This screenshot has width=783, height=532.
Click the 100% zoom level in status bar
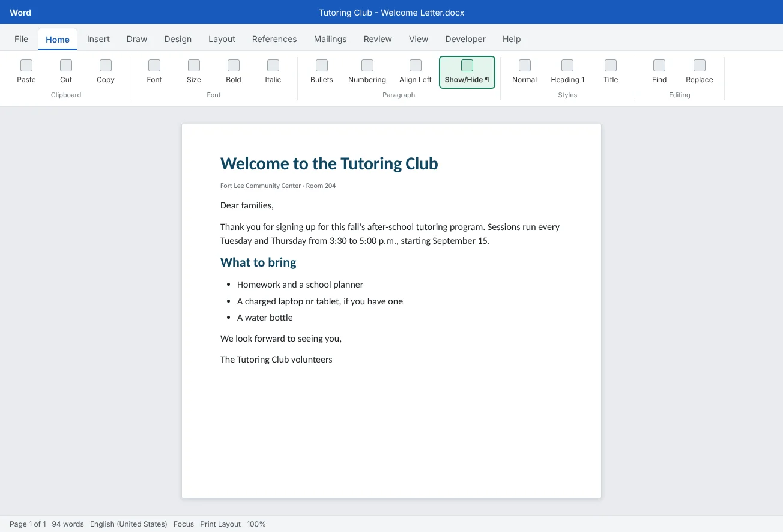(256, 524)
